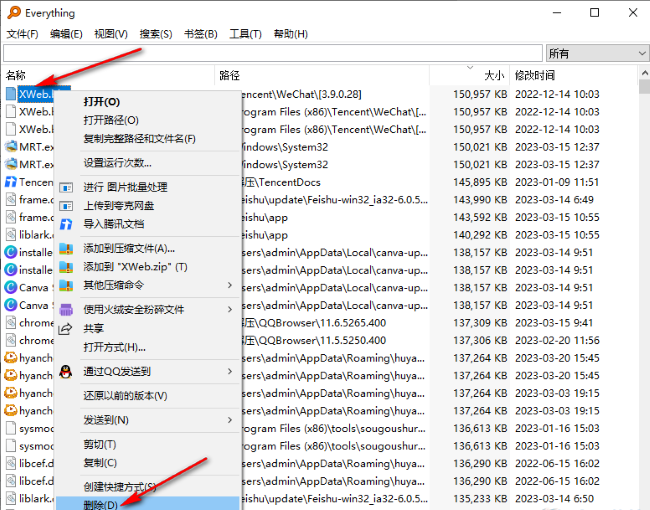Click the Huorong file shredder icon
This screenshot has width=650, height=510.
point(67,310)
